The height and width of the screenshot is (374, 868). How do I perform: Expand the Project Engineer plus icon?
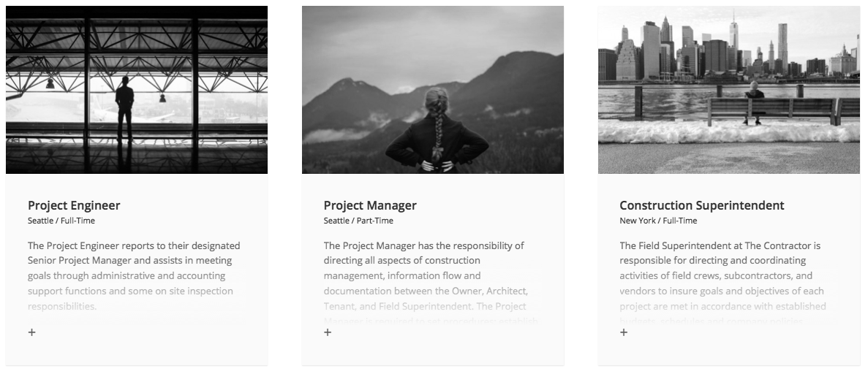[32, 332]
